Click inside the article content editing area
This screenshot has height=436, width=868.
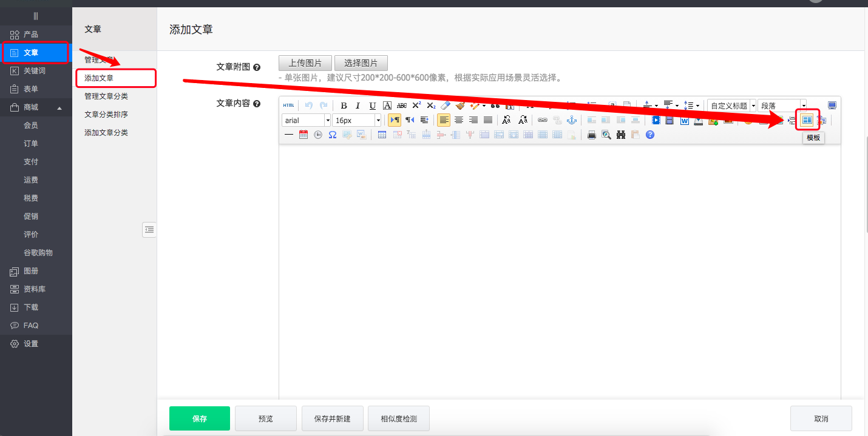pos(558,267)
